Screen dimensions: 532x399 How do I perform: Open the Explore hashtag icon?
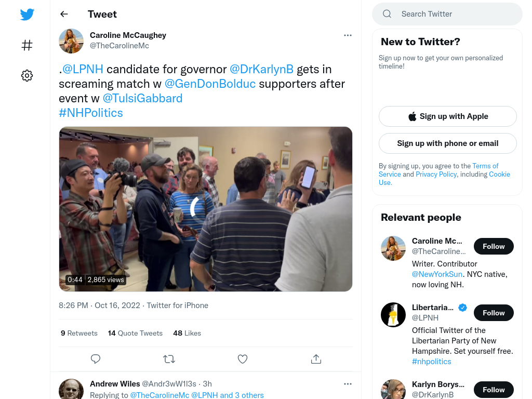[x=27, y=45]
